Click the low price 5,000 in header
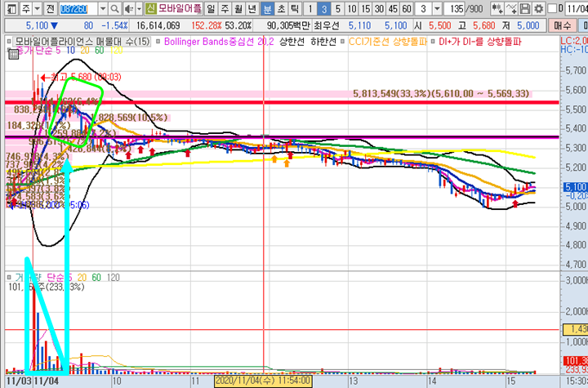This screenshot has width=588, height=388. click(x=528, y=25)
